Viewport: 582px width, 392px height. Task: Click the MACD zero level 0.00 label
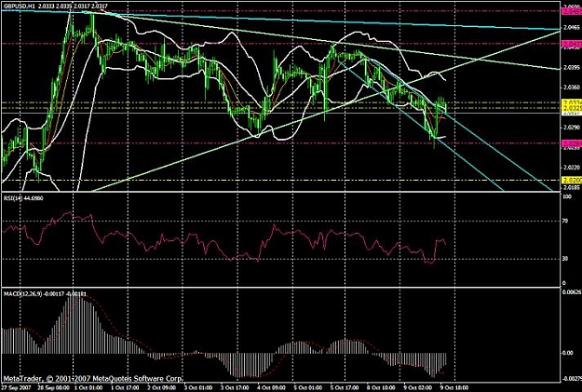click(x=568, y=353)
